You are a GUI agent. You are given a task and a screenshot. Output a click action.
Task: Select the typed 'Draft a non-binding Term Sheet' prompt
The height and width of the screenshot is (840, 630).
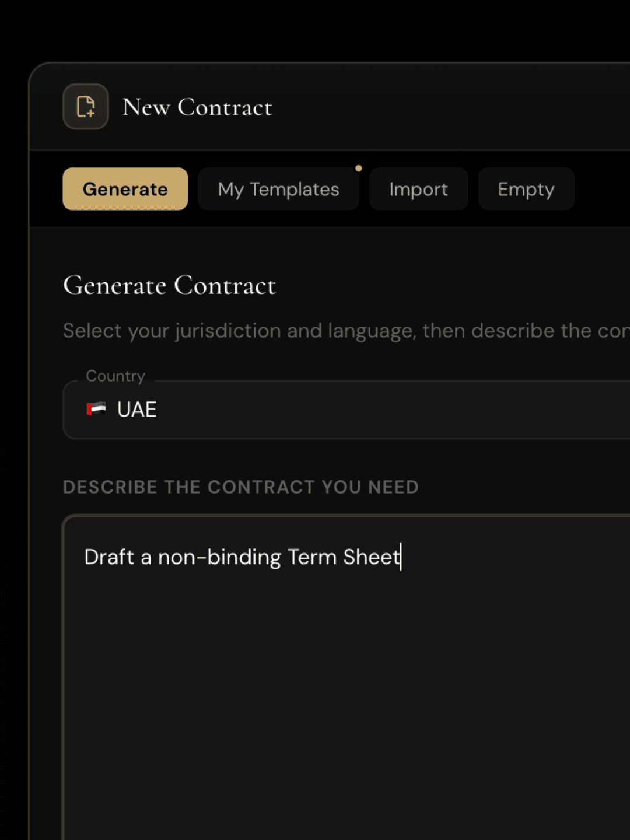point(243,557)
